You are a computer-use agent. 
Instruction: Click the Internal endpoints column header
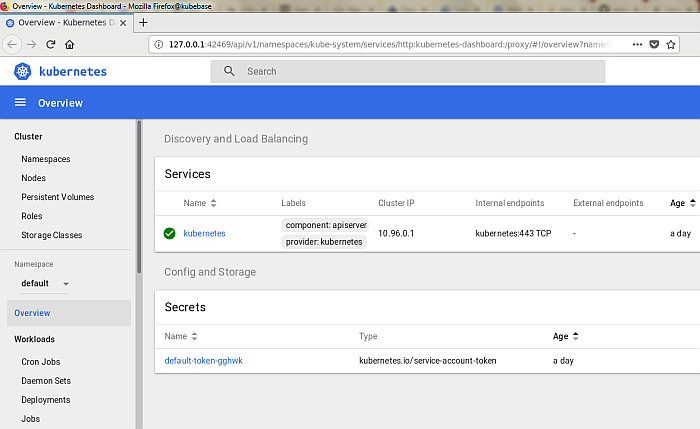click(x=510, y=203)
